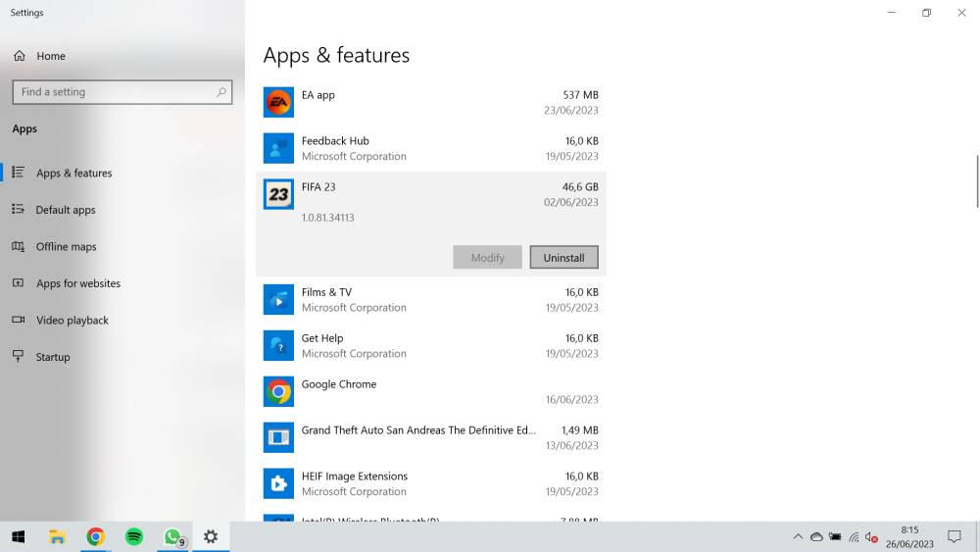Select Grand Theft Auto San Andreas entry name
This screenshot has width=980, height=552.
click(x=418, y=430)
